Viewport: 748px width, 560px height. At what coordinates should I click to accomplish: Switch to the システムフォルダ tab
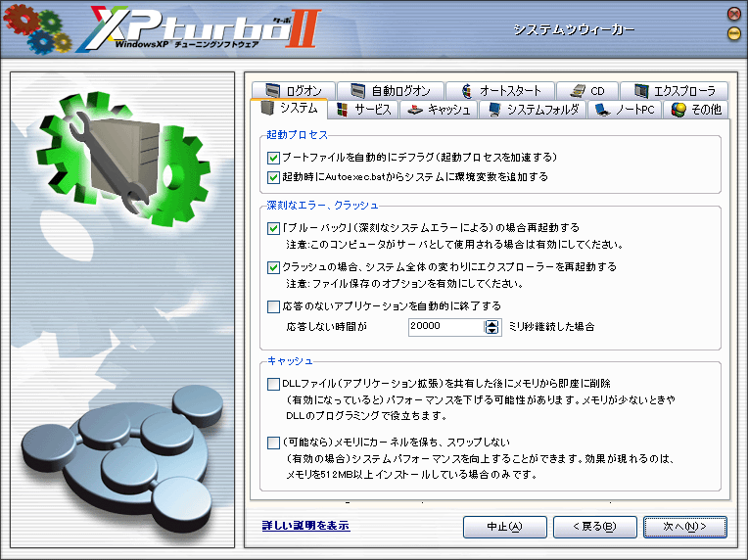tap(533, 110)
